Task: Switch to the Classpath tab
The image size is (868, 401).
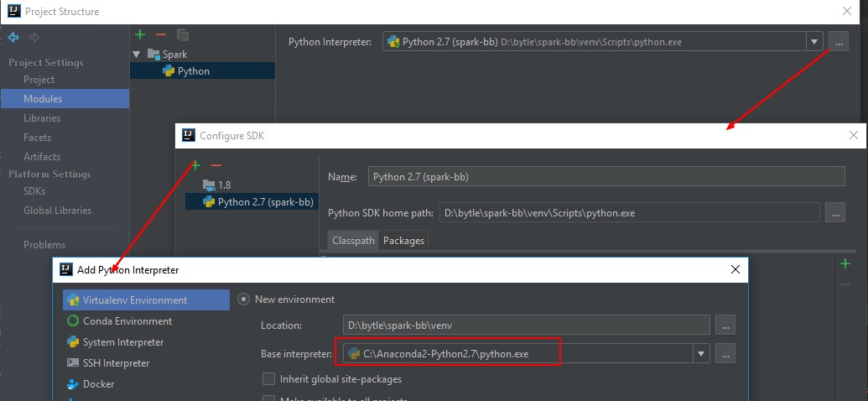Action: (353, 241)
